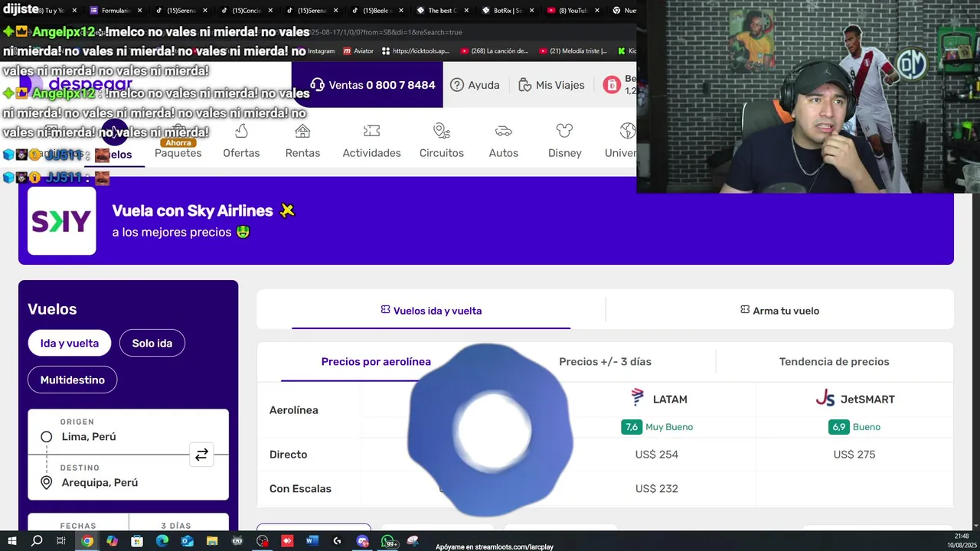Select JetSMART direct price US$ 275
Screen dimensions: 980x551
(854, 455)
